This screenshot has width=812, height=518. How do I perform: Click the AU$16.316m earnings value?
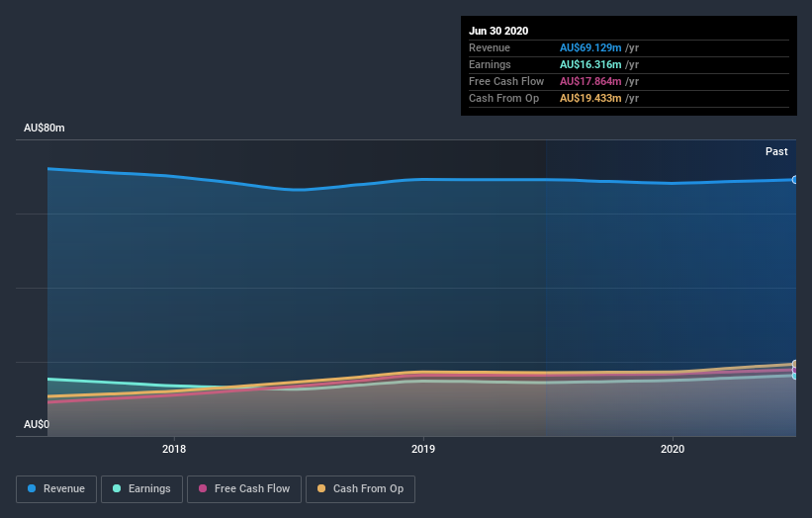(x=590, y=64)
